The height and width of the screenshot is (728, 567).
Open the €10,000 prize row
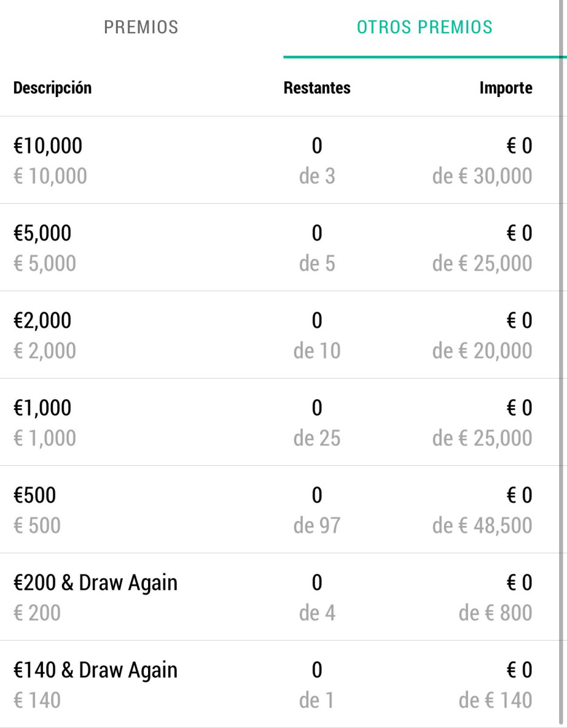[x=279, y=160]
